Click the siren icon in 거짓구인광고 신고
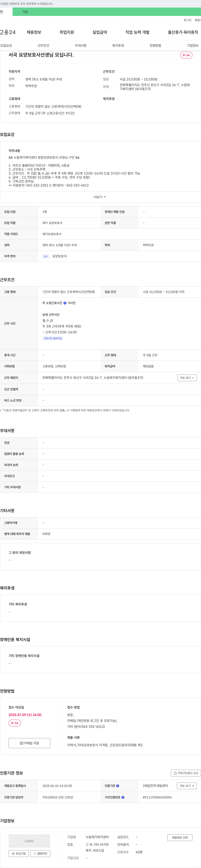201x868 pixels. 175,773
